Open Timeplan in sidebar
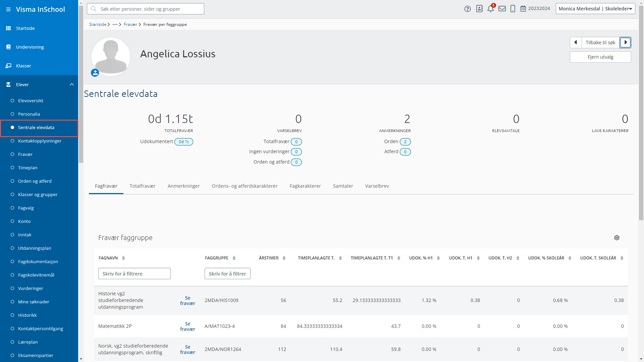The height and width of the screenshot is (362, 644). 28,168
